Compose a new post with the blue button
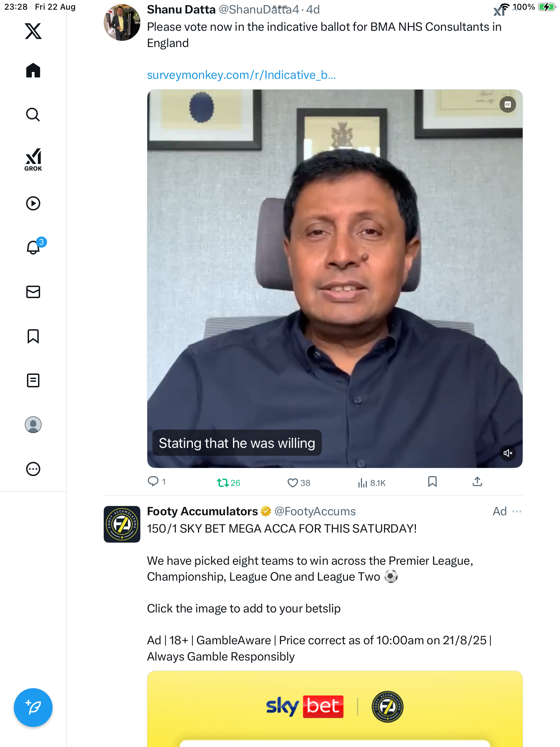The image size is (560, 747). click(33, 708)
